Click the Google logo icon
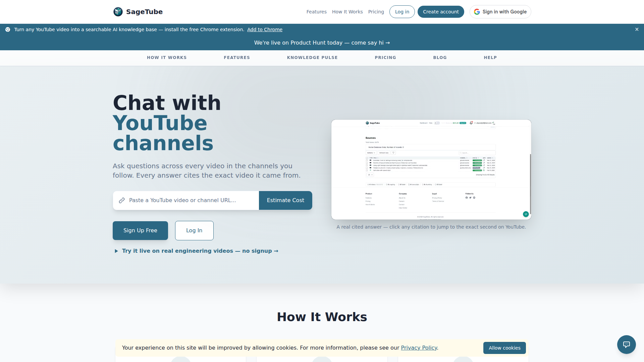Viewport: 644px width, 362px height. (x=477, y=12)
